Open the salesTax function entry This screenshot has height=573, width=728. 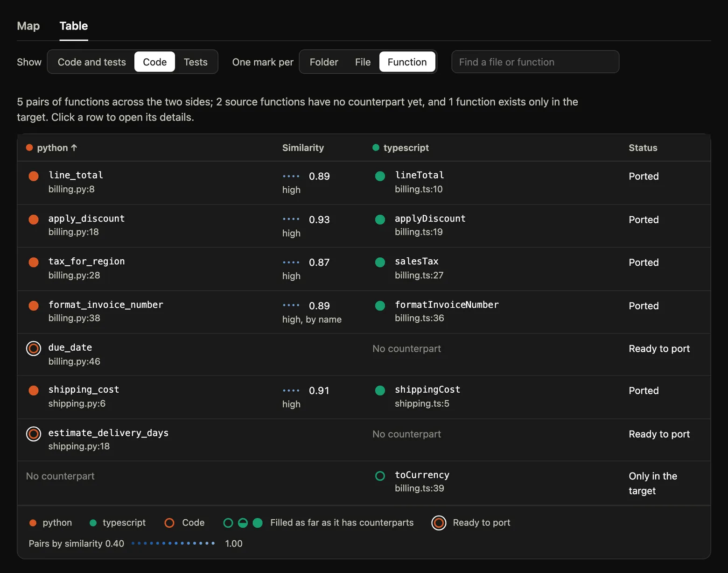pos(417,262)
